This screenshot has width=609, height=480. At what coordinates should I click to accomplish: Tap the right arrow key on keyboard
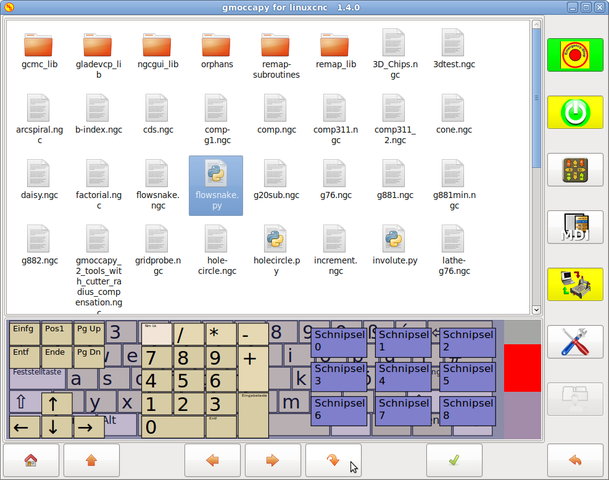(x=89, y=427)
